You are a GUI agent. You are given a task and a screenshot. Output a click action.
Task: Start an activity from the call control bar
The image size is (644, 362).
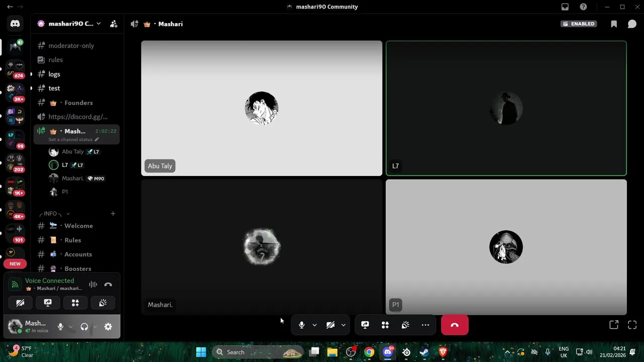click(385, 325)
